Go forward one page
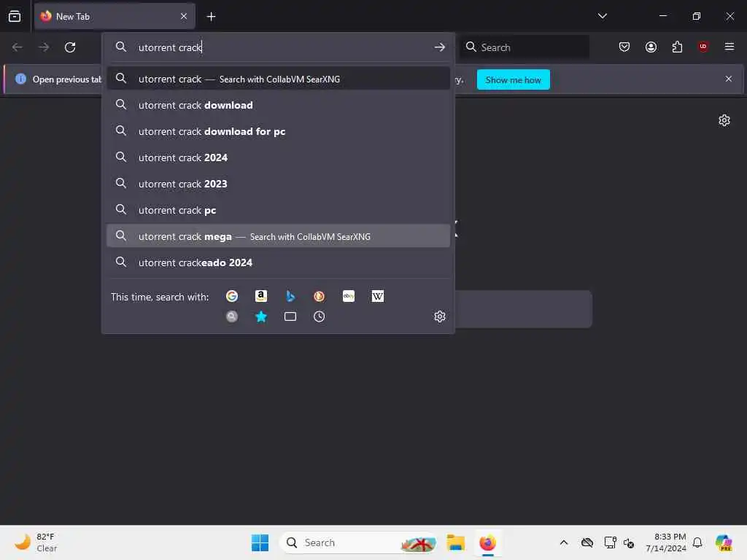 point(43,47)
